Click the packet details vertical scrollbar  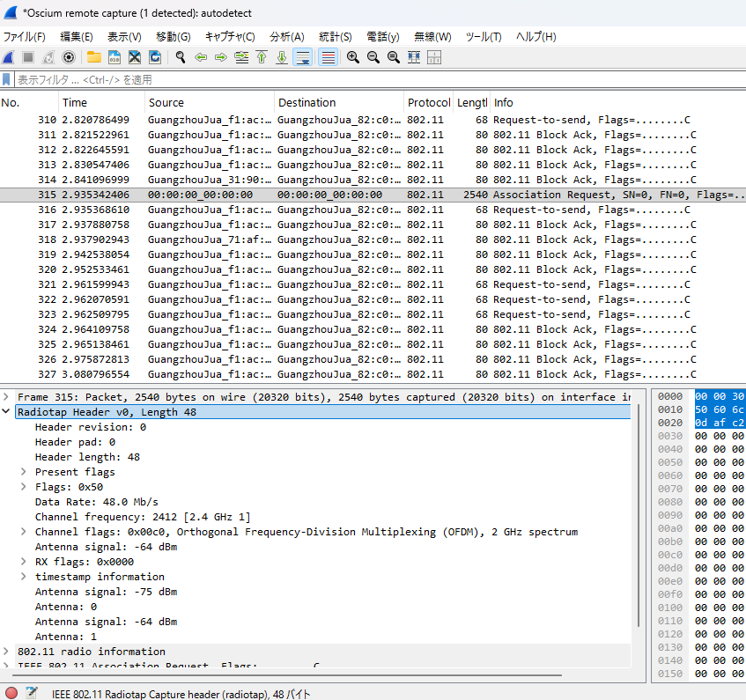639,515
